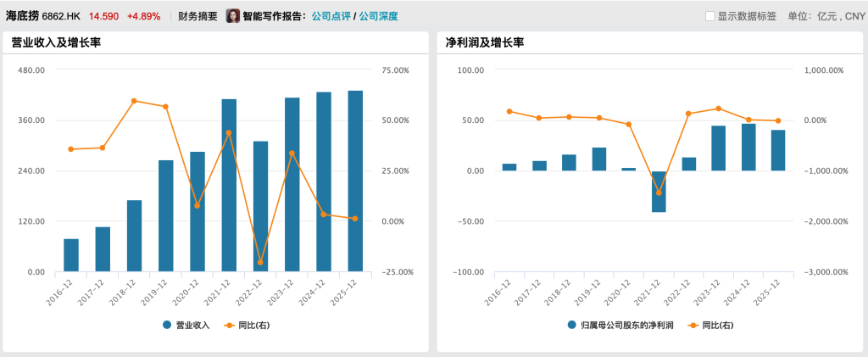Click the 2022-12 revenue growth low point
Screen dimensions: 868x357
260,263
